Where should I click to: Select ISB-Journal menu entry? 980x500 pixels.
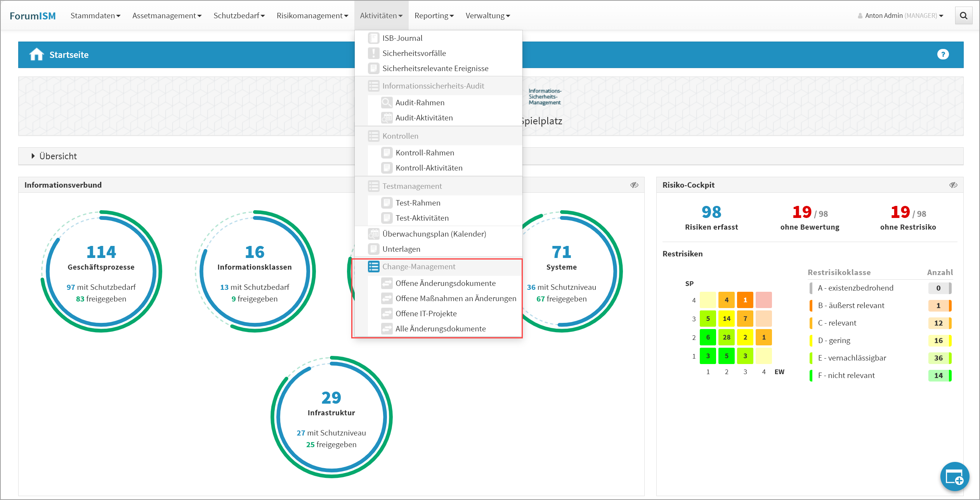[402, 38]
